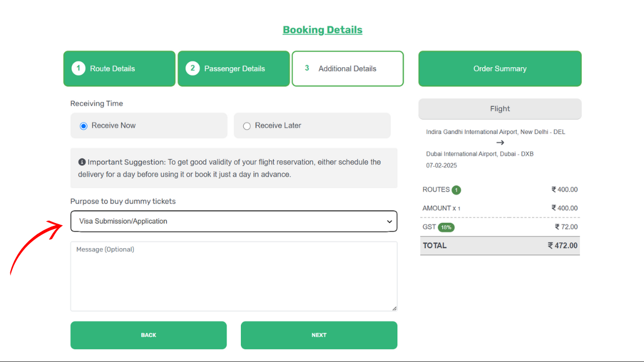Screen dimensions: 644x362
Task: Open the purpose to buy dummy tickets dropdown
Action: [233, 221]
